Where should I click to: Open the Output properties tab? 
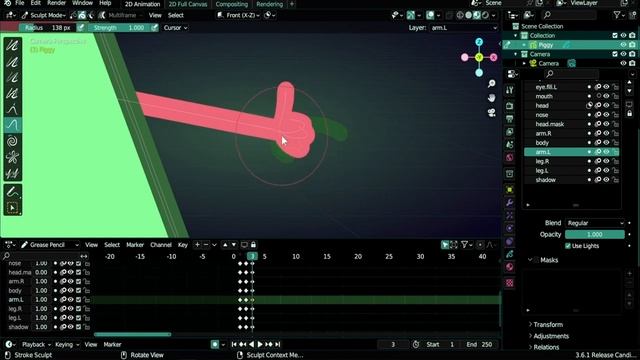509,119
